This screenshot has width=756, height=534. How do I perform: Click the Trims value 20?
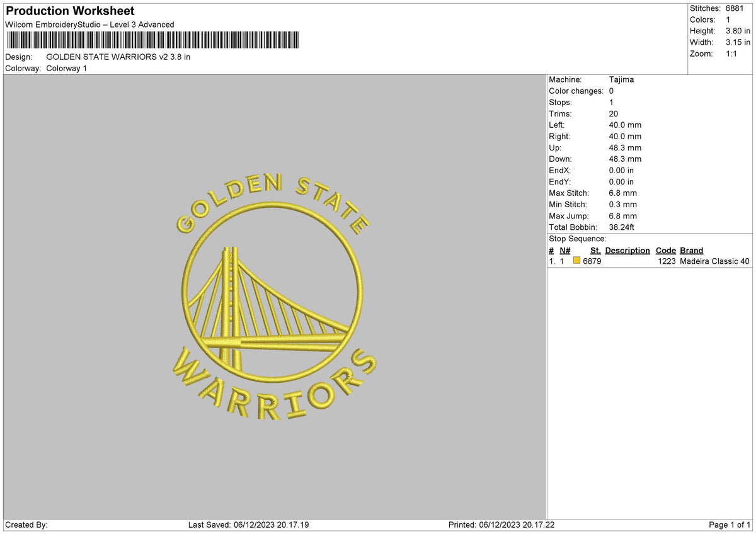pyautogui.click(x=614, y=113)
